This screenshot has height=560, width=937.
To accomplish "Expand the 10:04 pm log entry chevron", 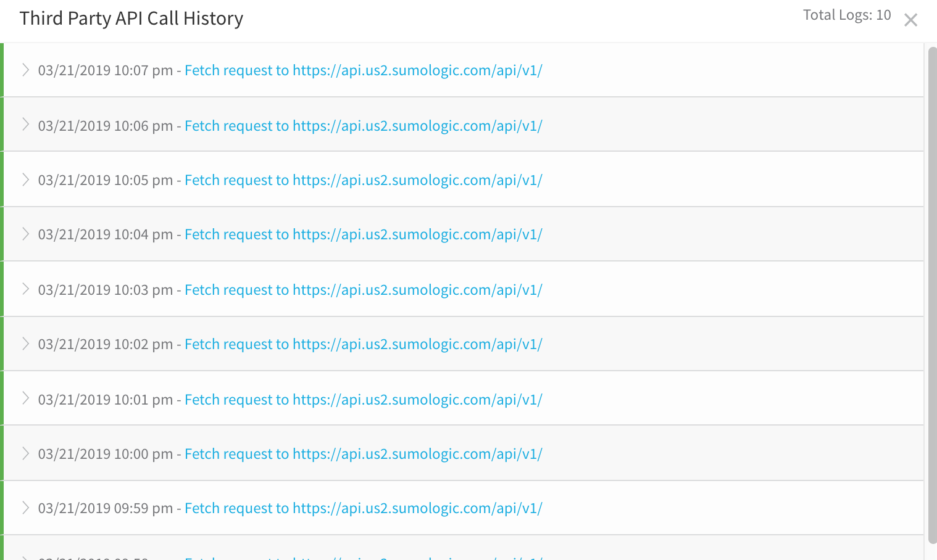I will click(x=25, y=234).
